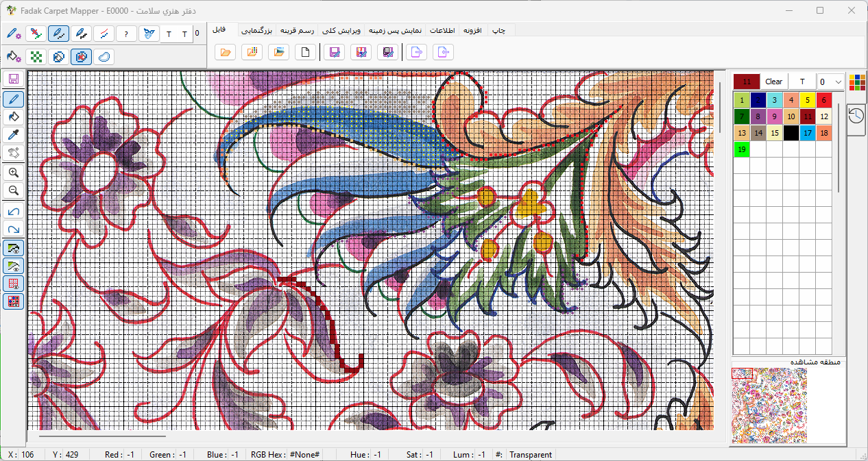Open the 0 dropdown in color panel
Screen dimensions: 868x461
[830, 82]
